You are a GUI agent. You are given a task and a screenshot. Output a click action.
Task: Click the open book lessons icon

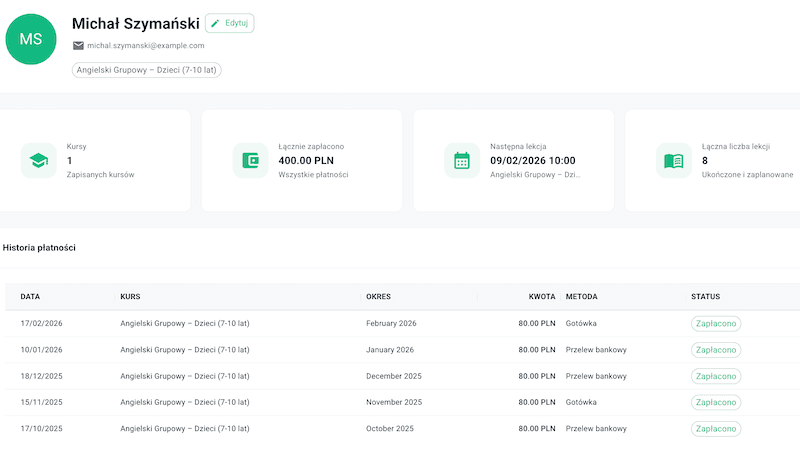(674, 160)
